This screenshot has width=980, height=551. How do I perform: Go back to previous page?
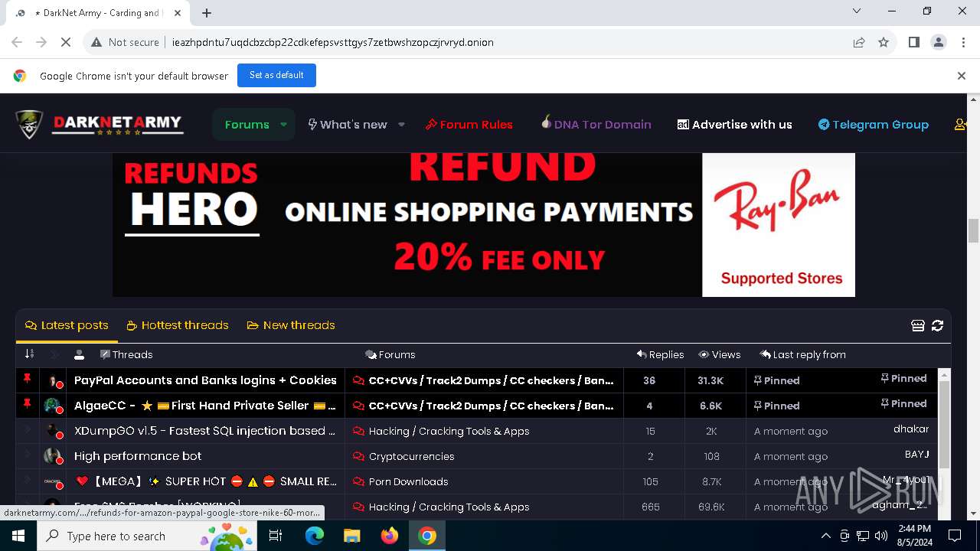(x=17, y=42)
